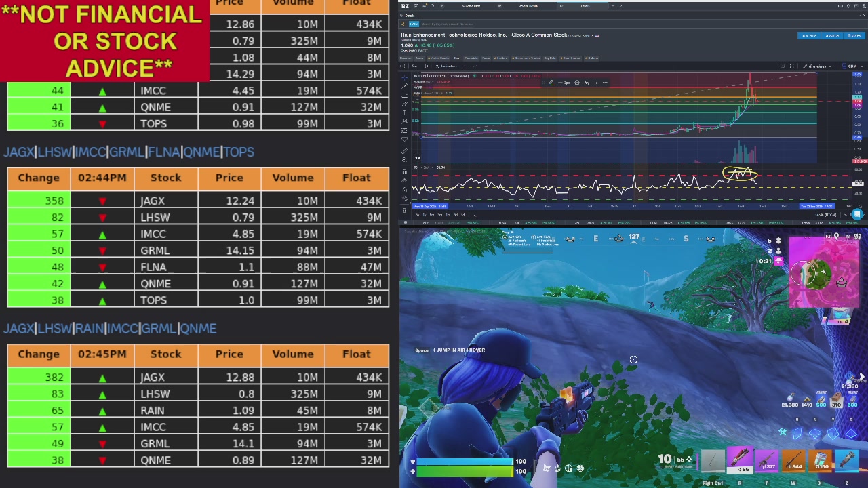Viewport: 868px width, 488px height.
Task: Toggle hide all drawings eye icon
Action: point(405,198)
